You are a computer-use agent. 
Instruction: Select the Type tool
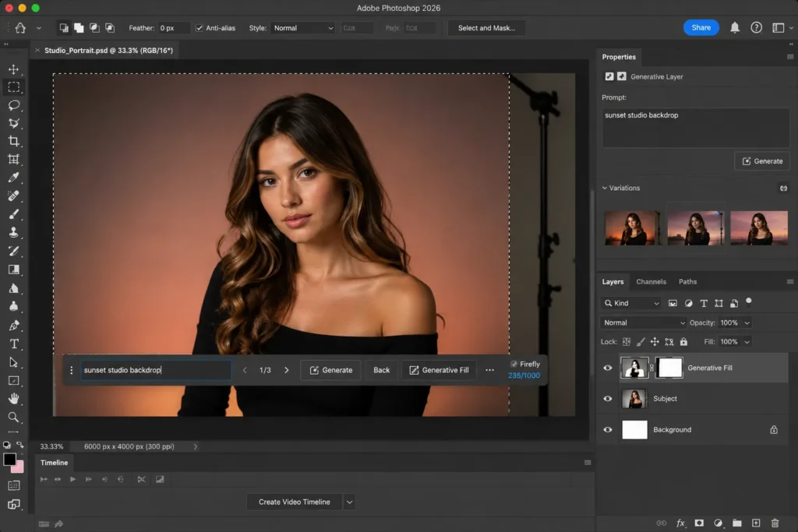(14, 344)
